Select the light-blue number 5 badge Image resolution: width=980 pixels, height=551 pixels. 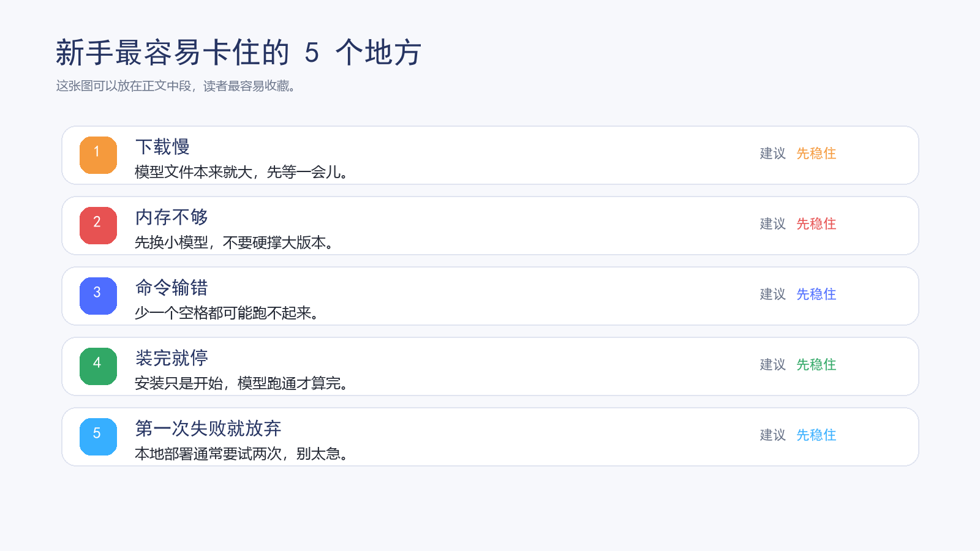pos(98,437)
